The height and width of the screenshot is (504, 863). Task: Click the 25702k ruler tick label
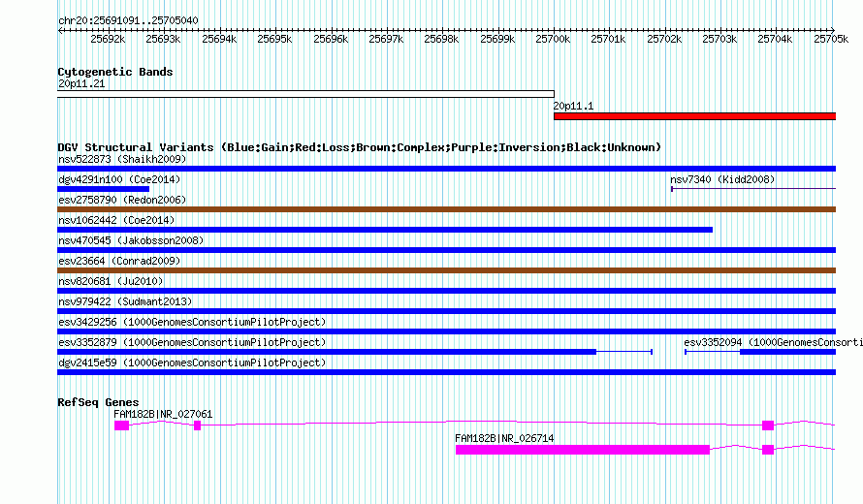pos(664,40)
